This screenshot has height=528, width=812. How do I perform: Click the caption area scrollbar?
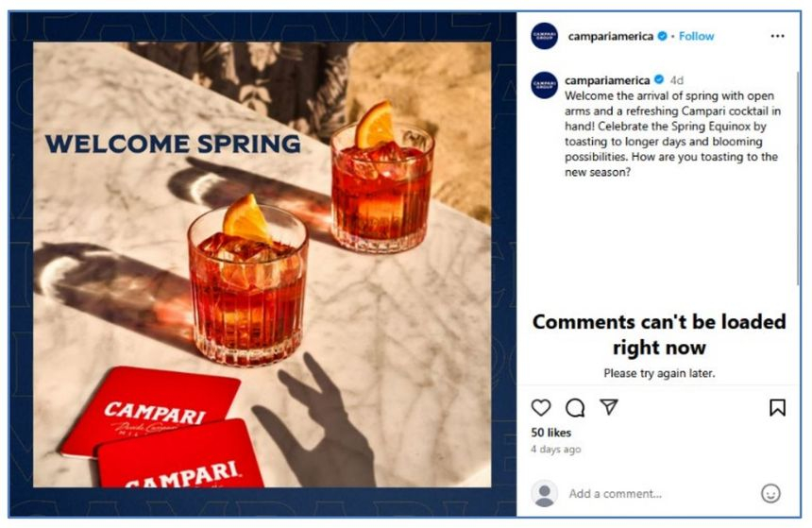tap(798, 178)
